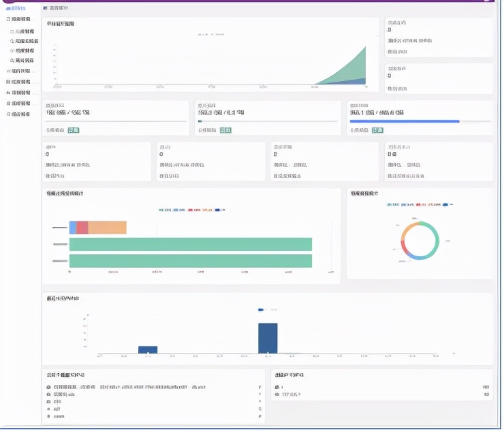The image size is (504, 432).
Task: Click the tallest blue bar in the bottom column chart
Action: pyautogui.click(x=268, y=339)
